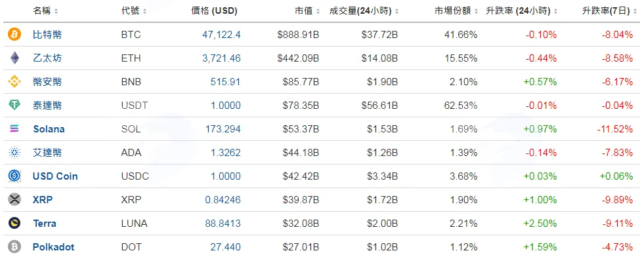The height and width of the screenshot is (276, 644).
Task: Click the ETH price 3,721.46
Action: (x=221, y=58)
